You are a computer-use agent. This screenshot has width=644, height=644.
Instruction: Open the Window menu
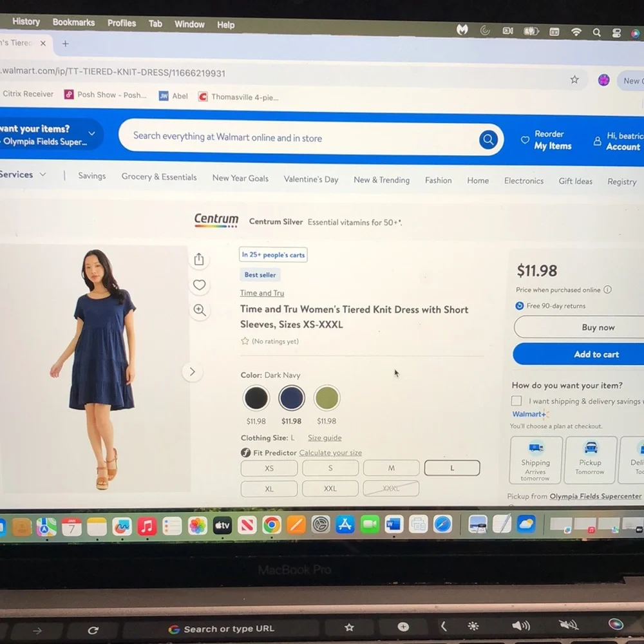(189, 24)
